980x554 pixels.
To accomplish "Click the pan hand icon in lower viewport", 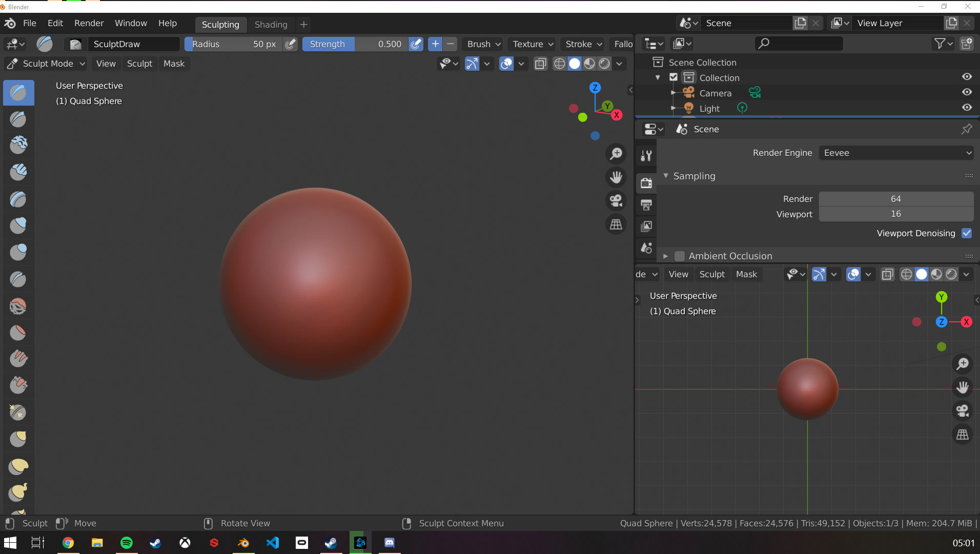I will tap(962, 387).
